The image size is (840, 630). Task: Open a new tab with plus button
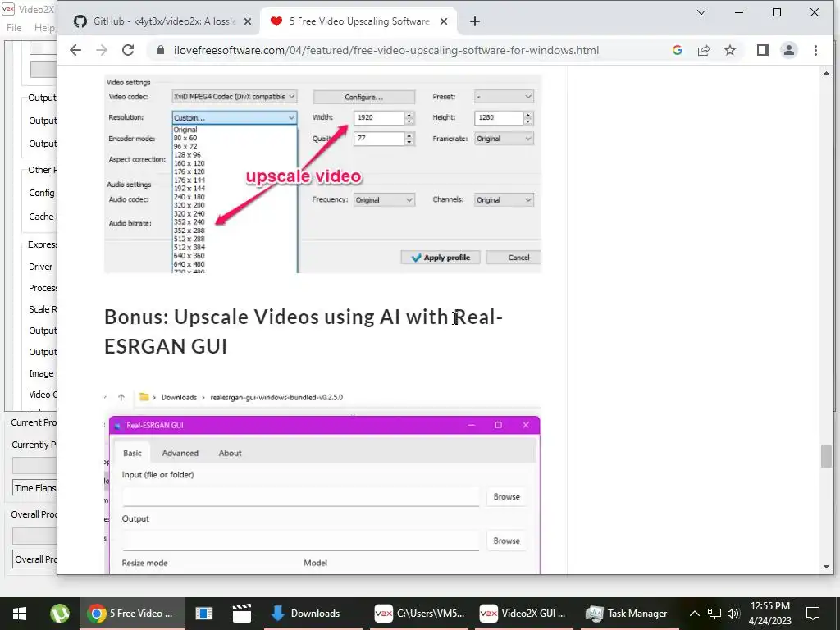coord(475,21)
